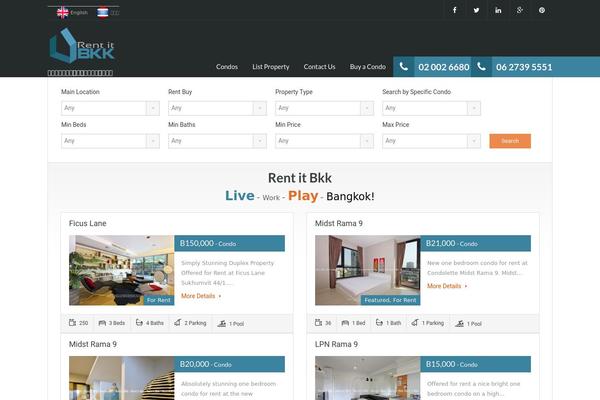
Task: Click phone icon beside 02 002 6680
Action: click(x=403, y=67)
